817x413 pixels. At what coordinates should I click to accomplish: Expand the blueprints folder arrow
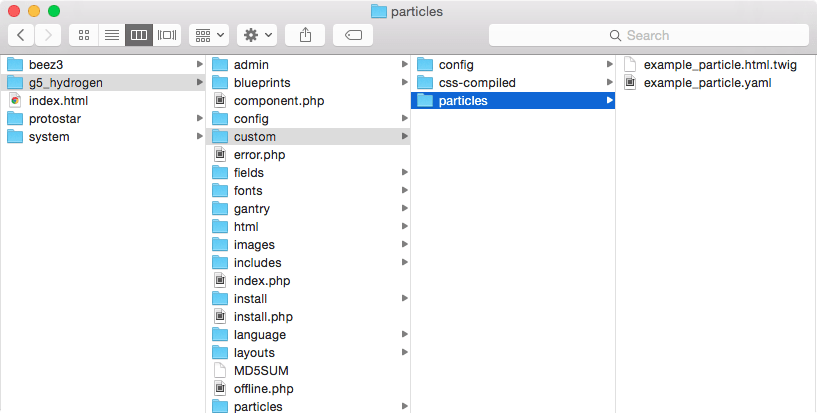click(x=404, y=82)
